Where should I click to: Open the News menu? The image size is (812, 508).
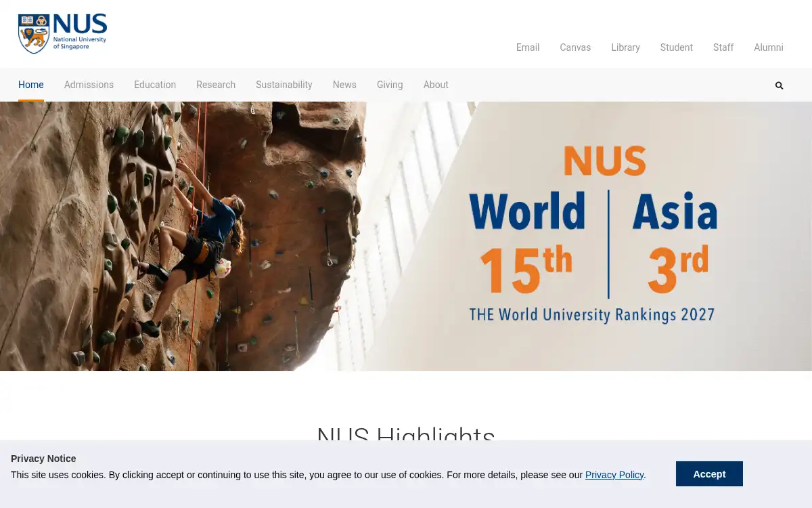pos(344,85)
